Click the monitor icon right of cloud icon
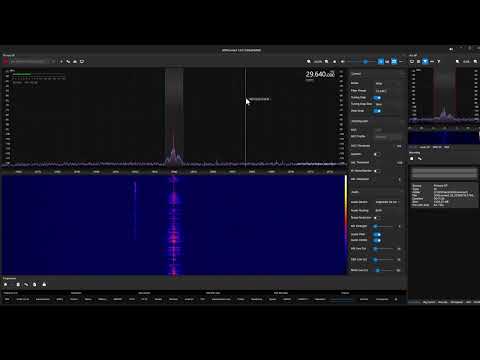Screen dimensions: 480x360 [82, 62]
